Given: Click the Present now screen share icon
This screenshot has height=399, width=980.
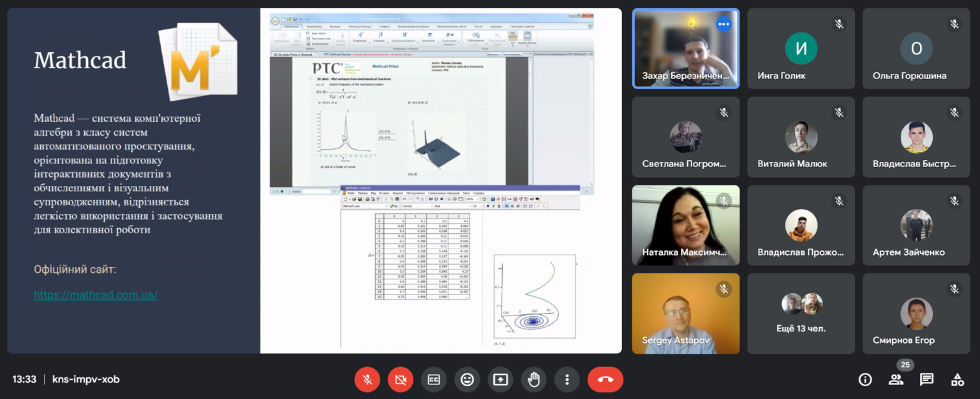Looking at the screenshot, I should pyautogui.click(x=500, y=380).
